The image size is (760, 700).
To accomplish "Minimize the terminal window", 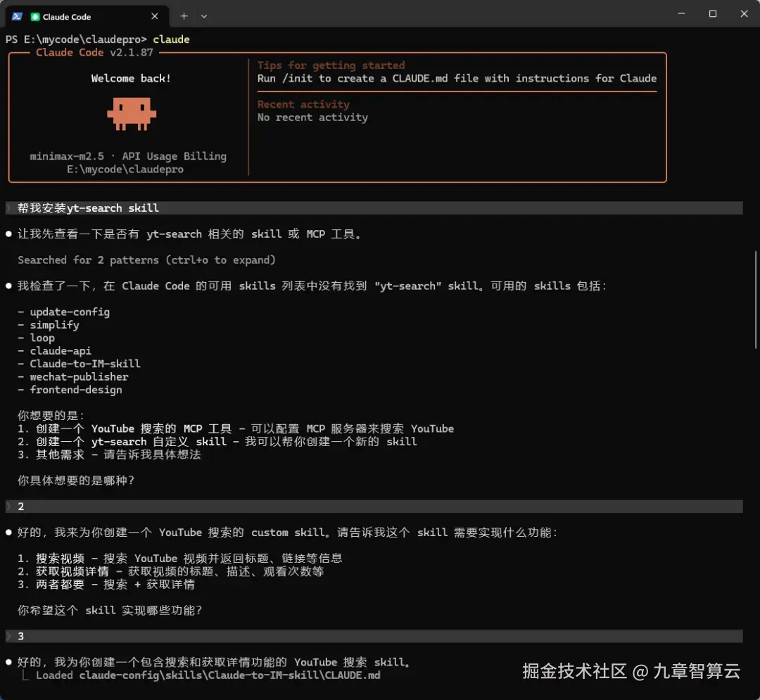I will coord(681,13).
